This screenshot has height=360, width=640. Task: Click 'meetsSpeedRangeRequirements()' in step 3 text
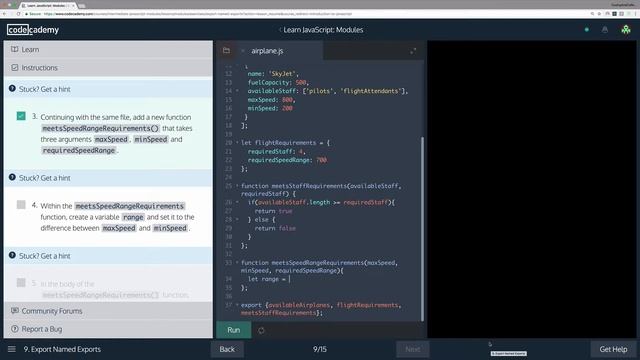click(100, 128)
